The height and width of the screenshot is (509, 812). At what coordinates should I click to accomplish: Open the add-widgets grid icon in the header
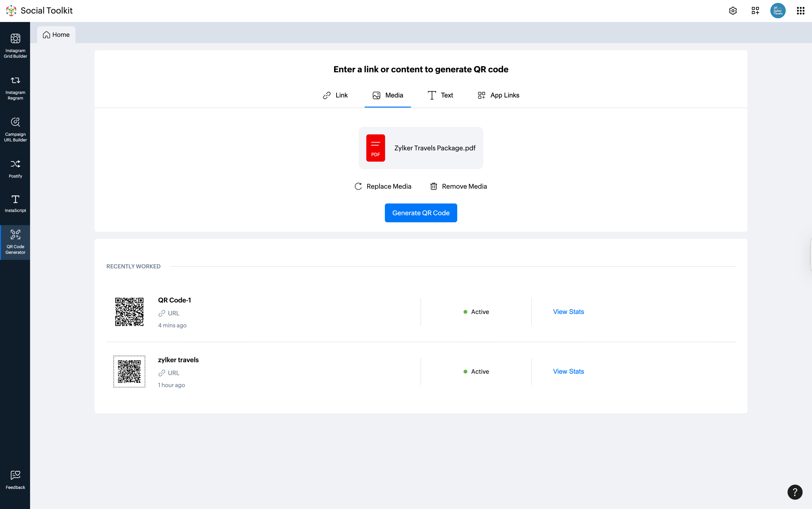tap(755, 11)
